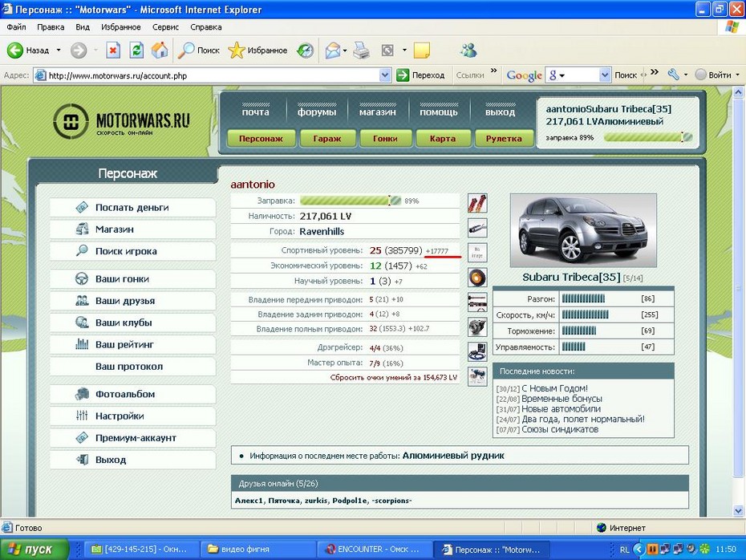Click the History clock icon
746x560 pixels.
click(x=305, y=50)
